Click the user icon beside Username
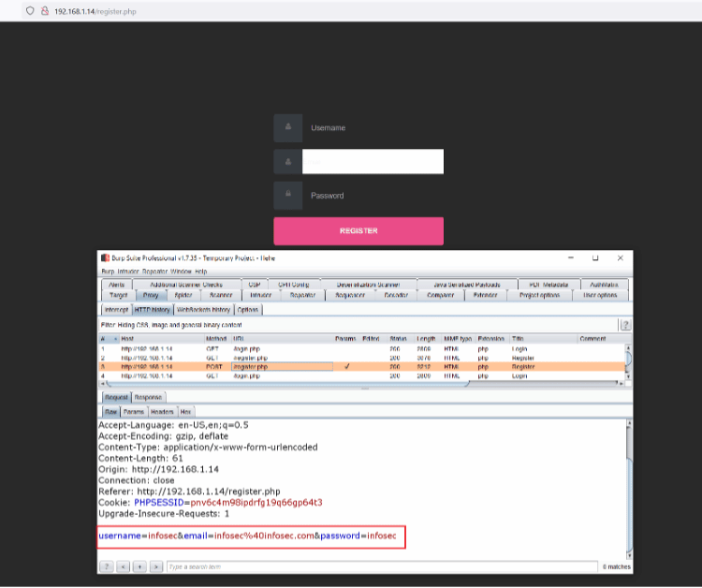The height and width of the screenshot is (588, 702). (x=287, y=127)
